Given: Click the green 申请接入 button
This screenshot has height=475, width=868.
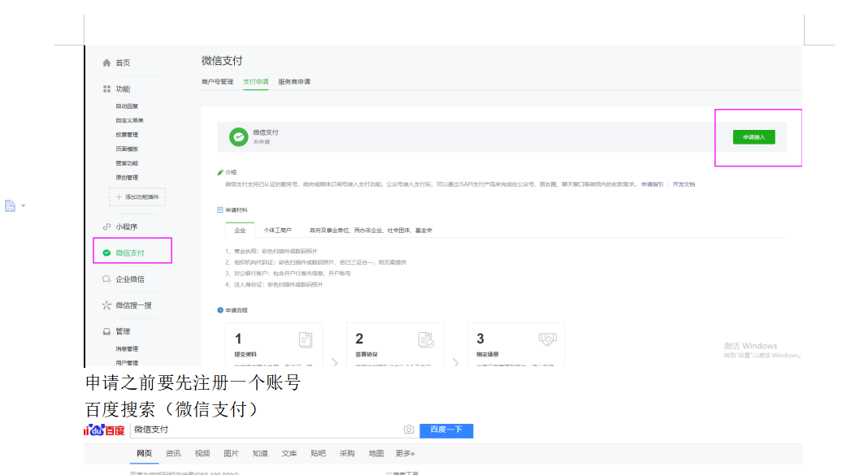Looking at the screenshot, I should (x=754, y=137).
